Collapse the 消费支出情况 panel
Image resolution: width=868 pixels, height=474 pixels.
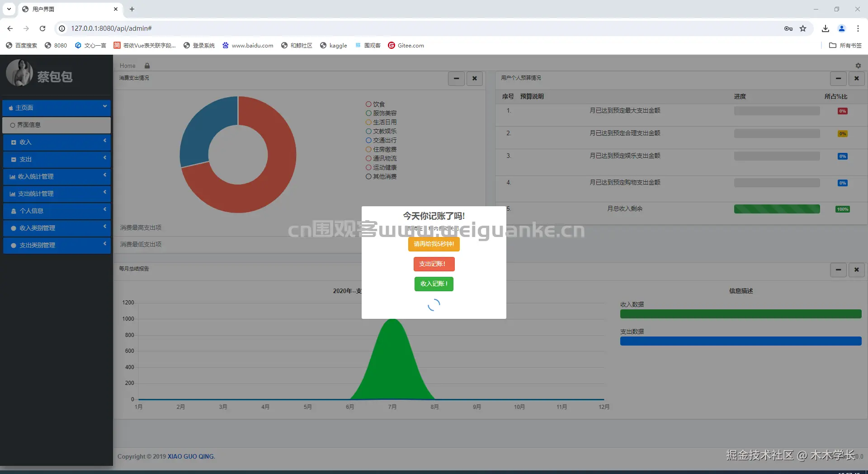[x=456, y=79]
